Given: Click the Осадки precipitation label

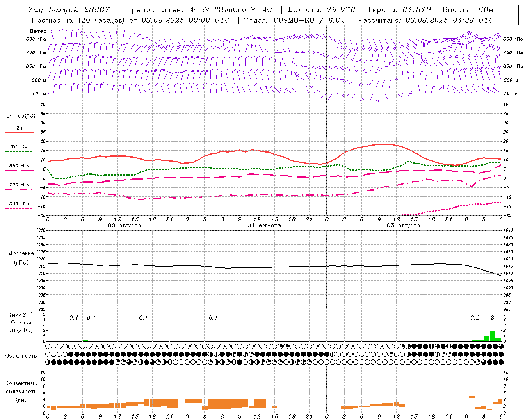Looking at the screenshot, I should tap(21, 322).
